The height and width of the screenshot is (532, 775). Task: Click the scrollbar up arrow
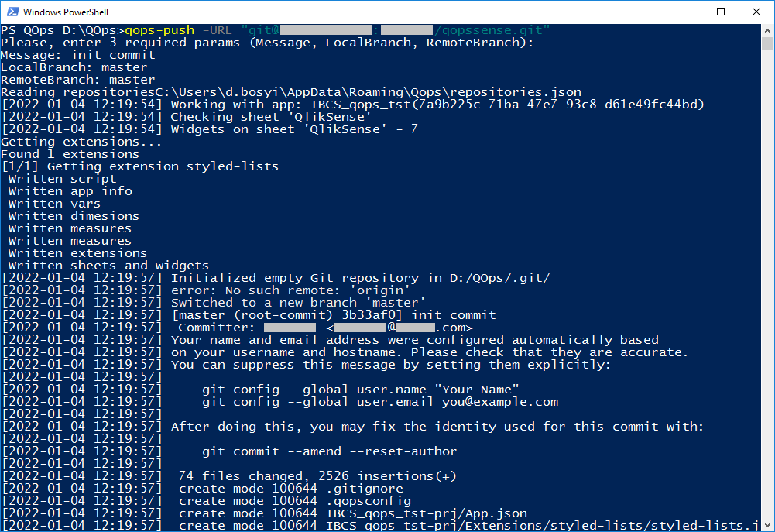(x=767, y=31)
